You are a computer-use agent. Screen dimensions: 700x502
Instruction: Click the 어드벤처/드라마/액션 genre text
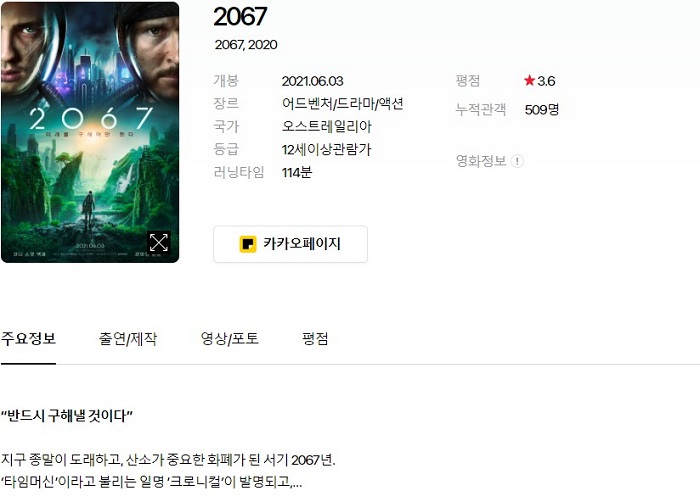click(x=342, y=104)
